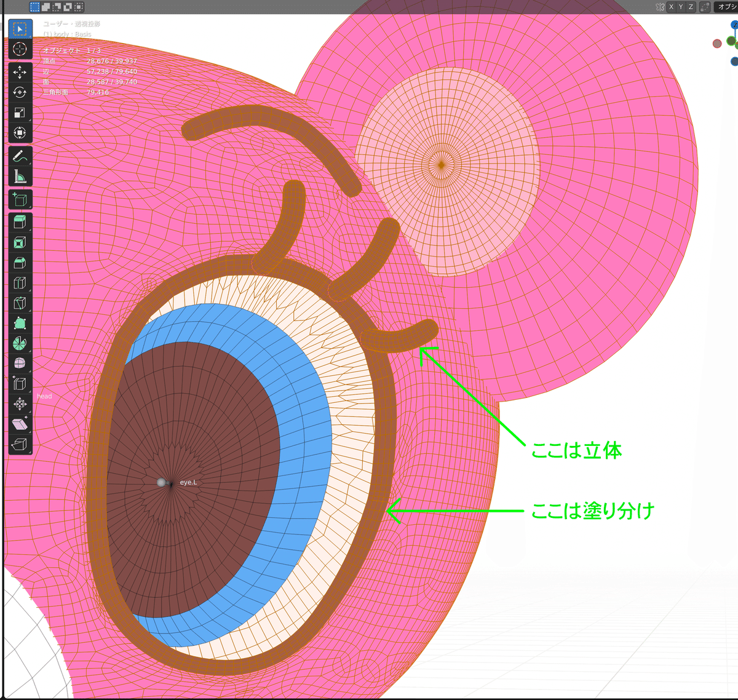Image resolution: width=738 pixels, height=700 pixels.
Task: Click the blue Z axis gizmo ball
Action: [734, 25]
